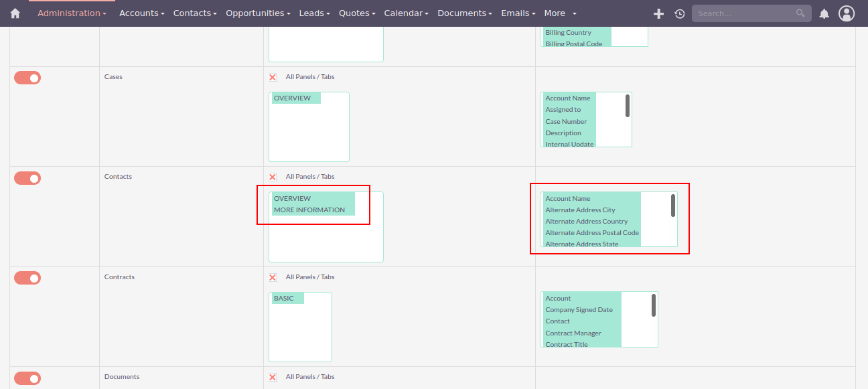The image size is (868, 389).
Task: Expand the Contacts navbar dropdown
Action: [195, 13]
